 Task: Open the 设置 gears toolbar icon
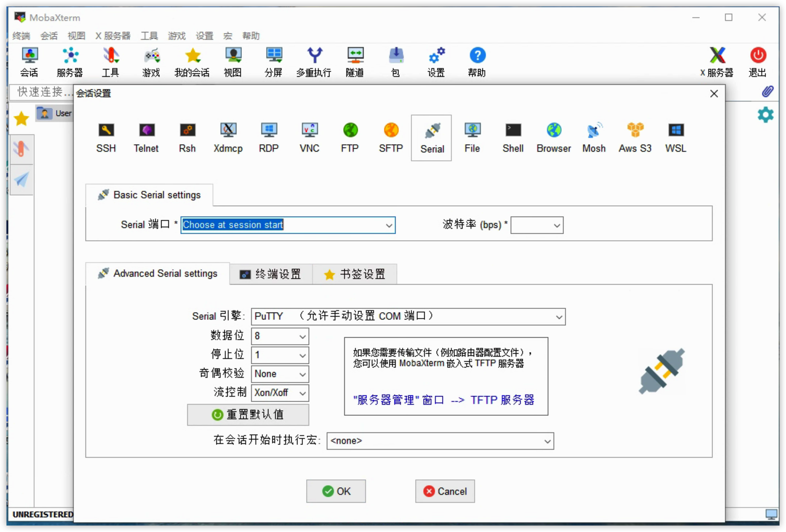tap(436, 62)
